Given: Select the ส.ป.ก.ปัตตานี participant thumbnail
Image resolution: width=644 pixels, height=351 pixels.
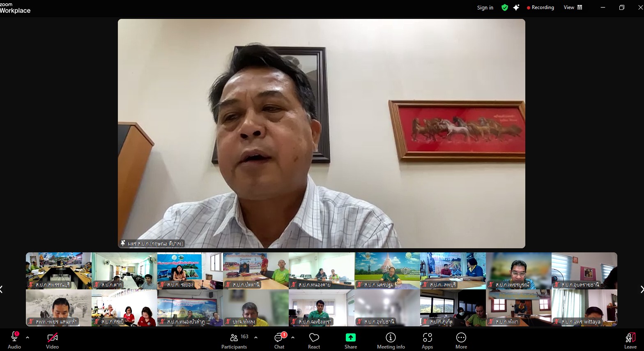Looking at the screenshot, I should point(256,271).
